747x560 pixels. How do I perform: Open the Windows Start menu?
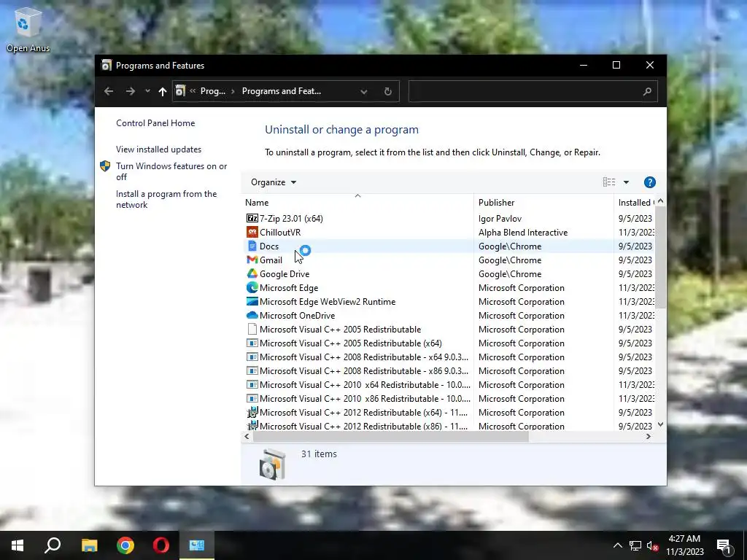[x=18, y=545]
